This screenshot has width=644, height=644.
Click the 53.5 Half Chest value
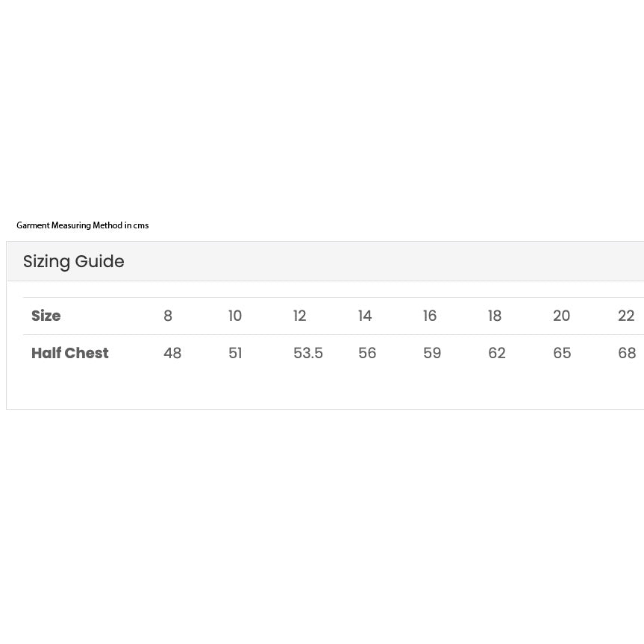pos(308,353)
